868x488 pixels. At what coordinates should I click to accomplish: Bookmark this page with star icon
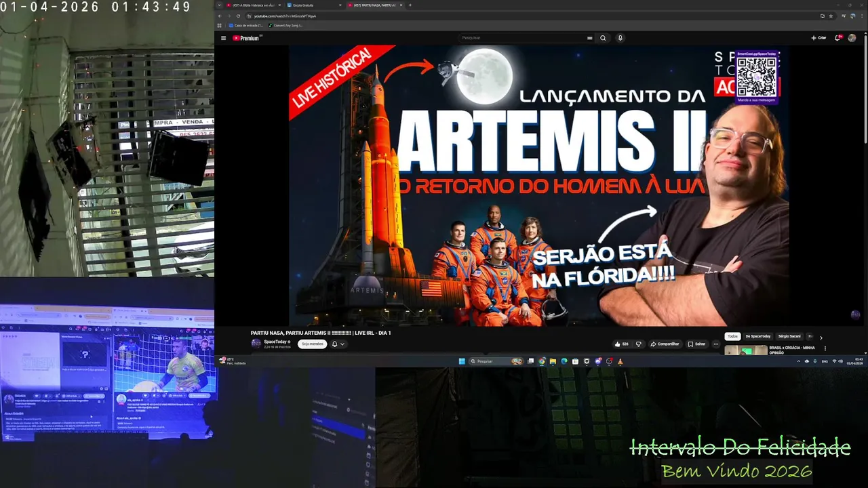[x=831, y=16]
